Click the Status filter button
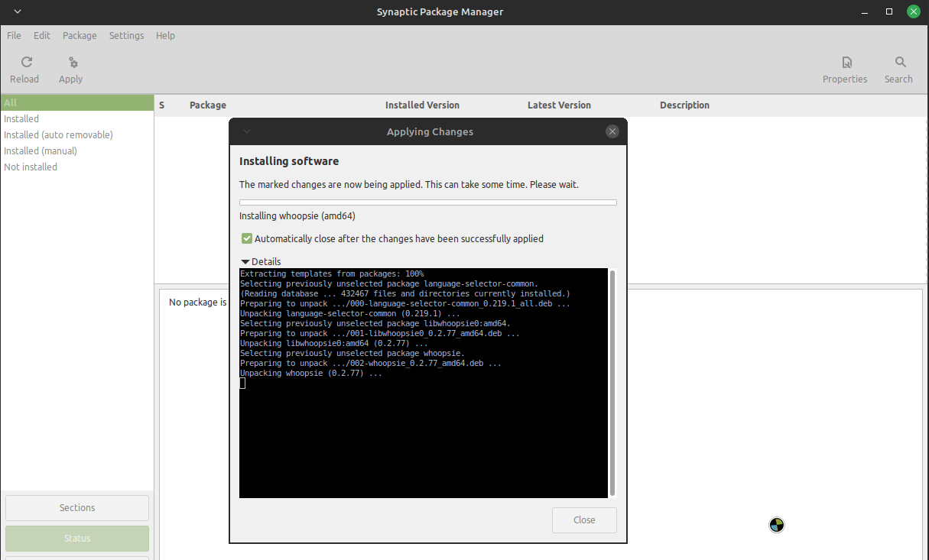This screenshot has height=560, width=929. (77, 539)
